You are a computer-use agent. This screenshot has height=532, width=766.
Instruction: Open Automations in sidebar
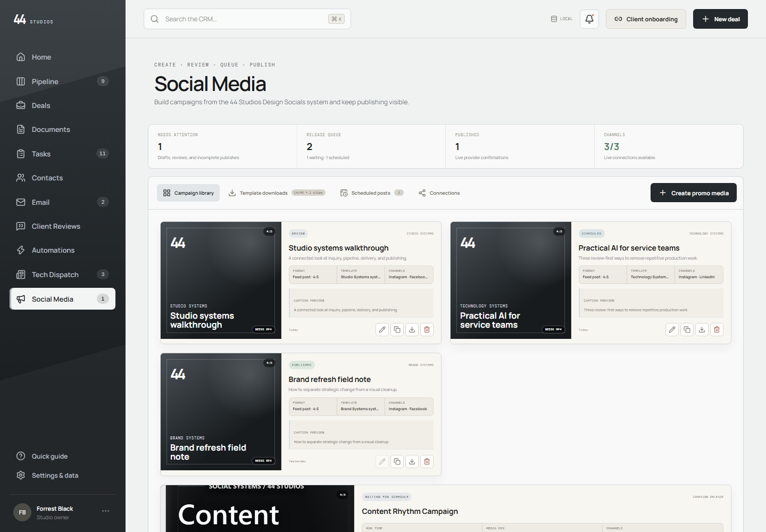pyautogui.click(x=63, y=251)
